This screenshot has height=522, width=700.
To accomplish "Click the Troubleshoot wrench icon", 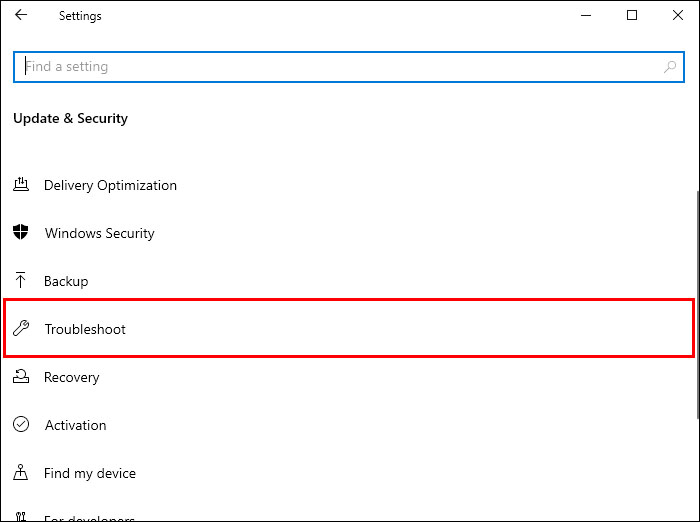I will pos(21,329).
